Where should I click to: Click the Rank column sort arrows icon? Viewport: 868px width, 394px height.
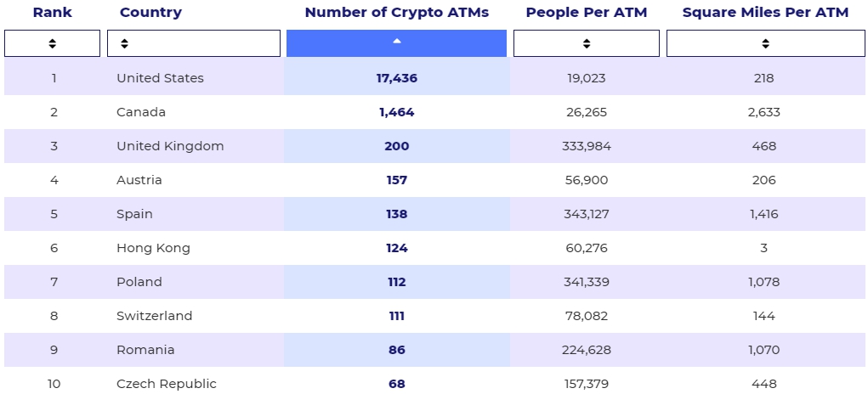pyautogui.click(x=52, y=43)
